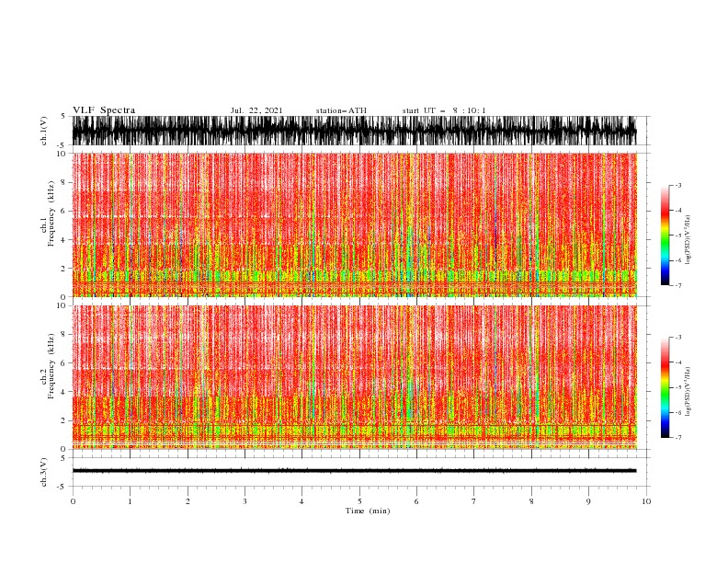728x563 pixels.
Task: Click the "8" kHz tick of ch.1 spectrogram
Action: tap(63, 182)
